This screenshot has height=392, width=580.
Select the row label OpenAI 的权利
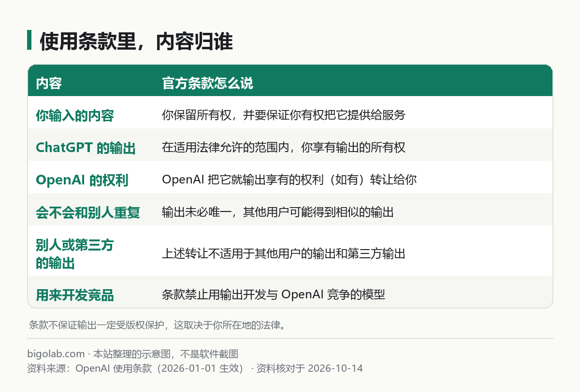[x=82, y=180]
